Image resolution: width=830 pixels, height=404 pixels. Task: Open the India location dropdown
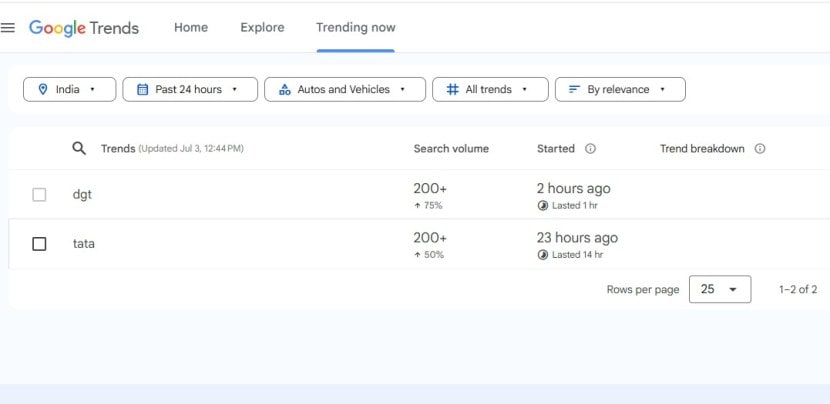[x=69, y=89]
